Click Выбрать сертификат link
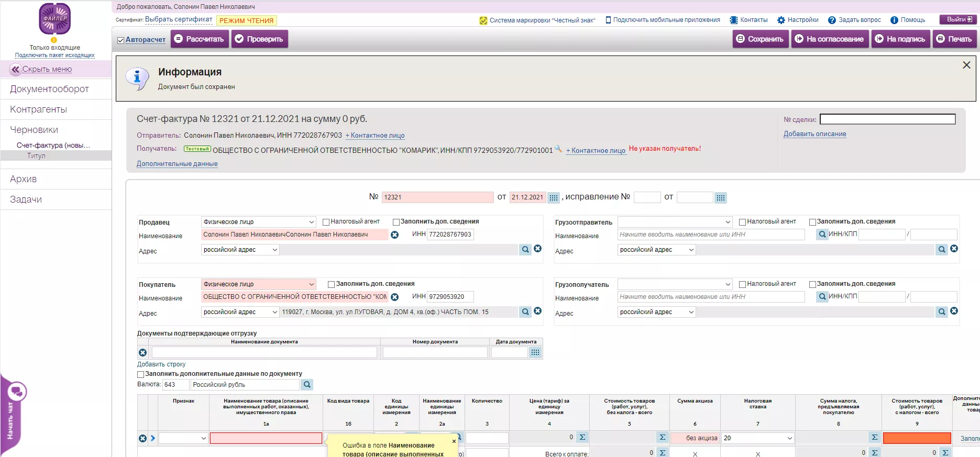The image size is (980, 457). pos(179,19)
